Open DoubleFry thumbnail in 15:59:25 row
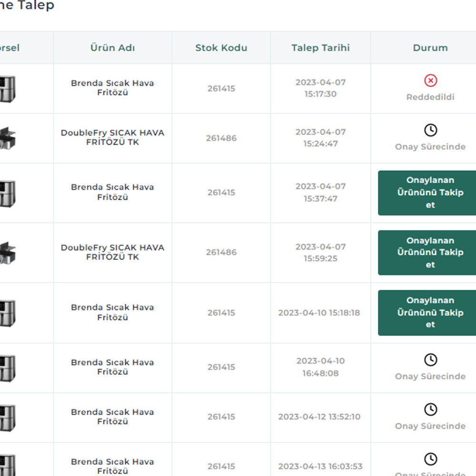The height and width of the screenshot is (476, 476). pyautogui.click(x=8, y=253)
